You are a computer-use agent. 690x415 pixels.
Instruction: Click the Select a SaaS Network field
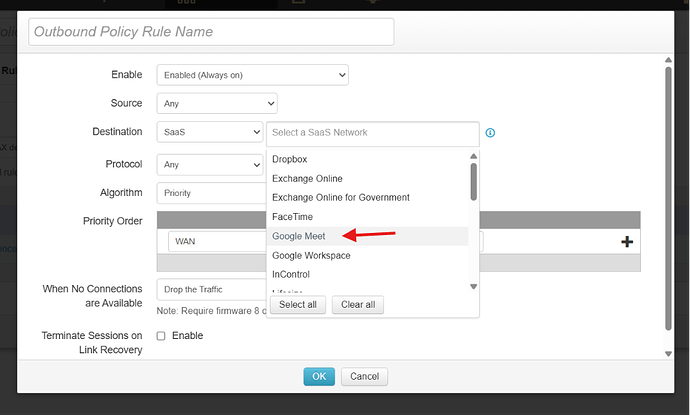(x=373, y=134)
